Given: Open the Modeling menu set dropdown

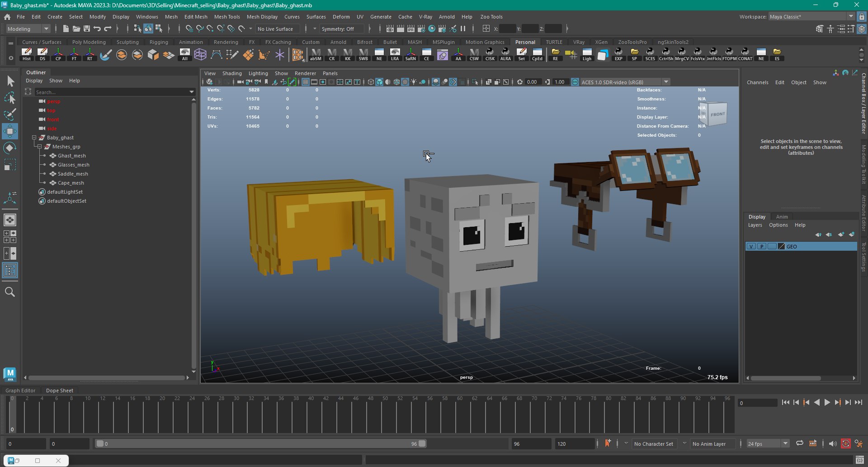Looking at the screenshot, I should 28,29.
